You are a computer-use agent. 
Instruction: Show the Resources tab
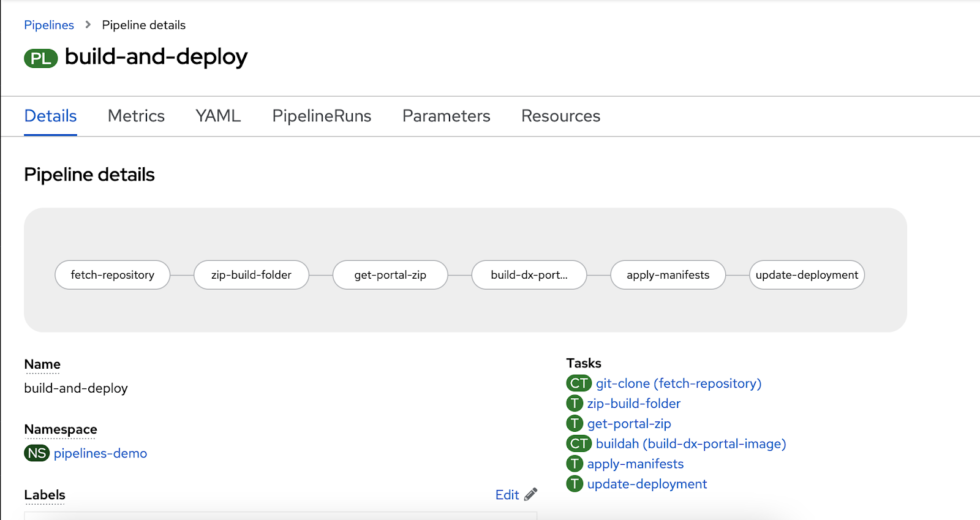pos(560,116)
